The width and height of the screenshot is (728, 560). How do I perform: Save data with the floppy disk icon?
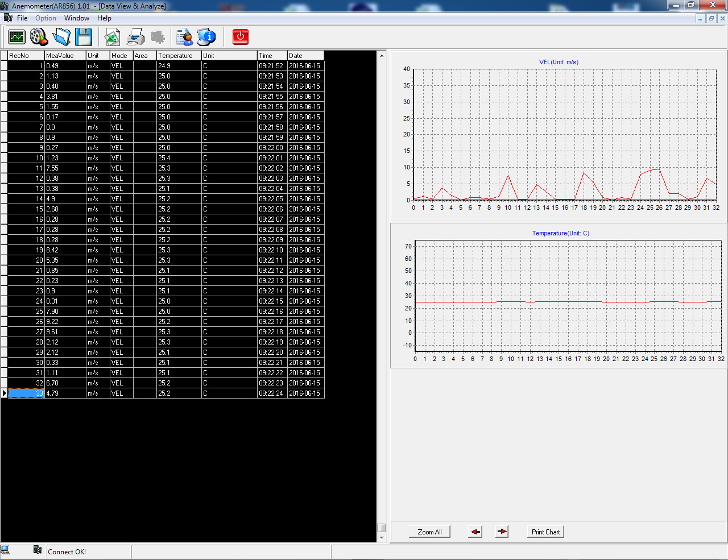tap(84, 38)
